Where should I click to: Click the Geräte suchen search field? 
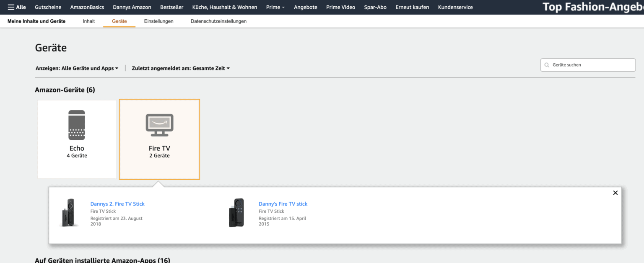[588, 65]
